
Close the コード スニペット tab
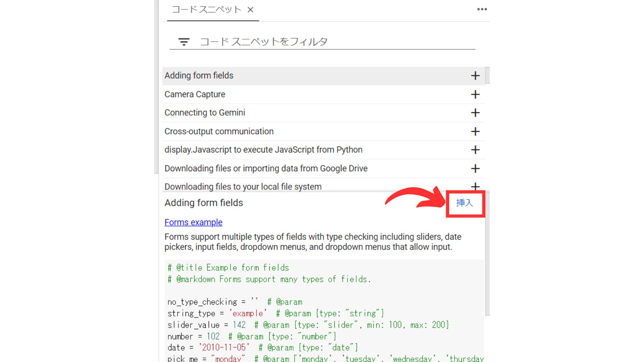coord(251,10)
